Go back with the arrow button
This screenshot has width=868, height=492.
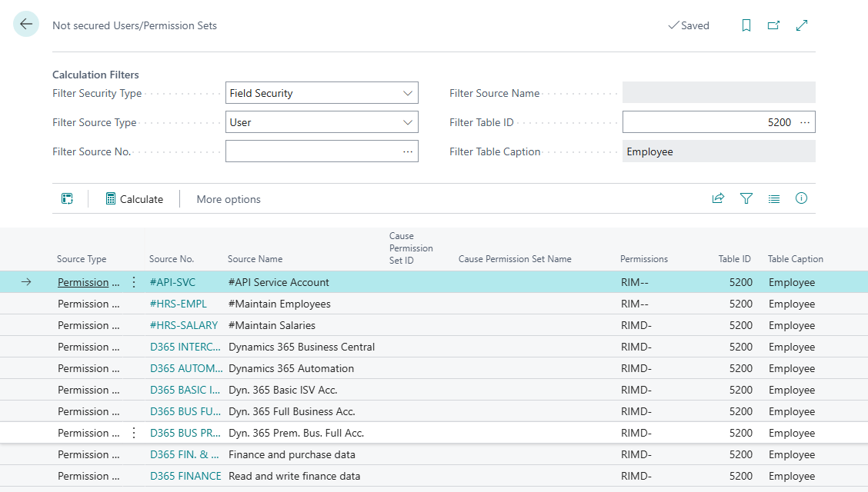(x=26, y=25)
